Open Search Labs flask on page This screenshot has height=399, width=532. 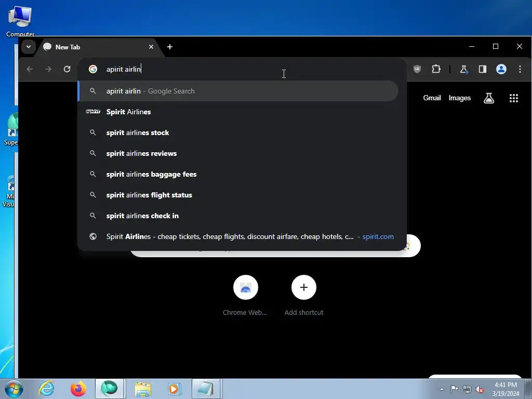point(488,98)
